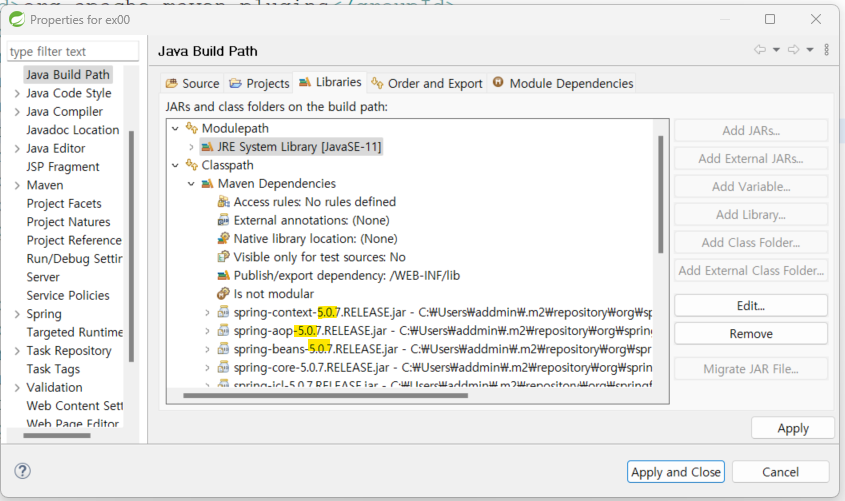
Task: Click the Access rules icon
Action: click(x=223, y=201)
